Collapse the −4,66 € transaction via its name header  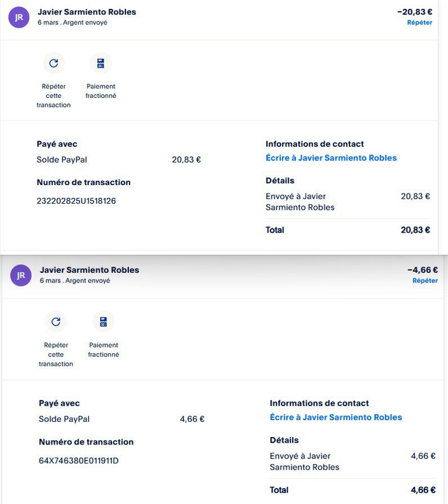pos(89,270)
